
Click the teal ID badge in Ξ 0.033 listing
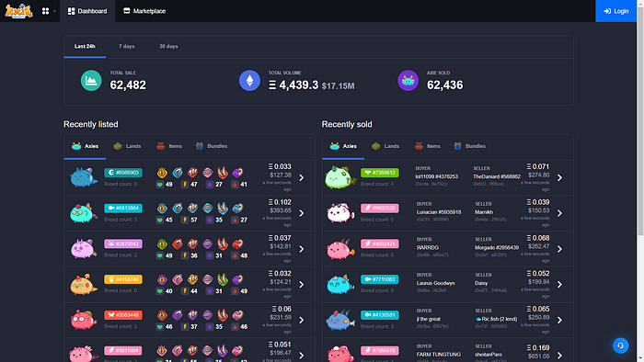pyautogui.click(x=123, y=173)
